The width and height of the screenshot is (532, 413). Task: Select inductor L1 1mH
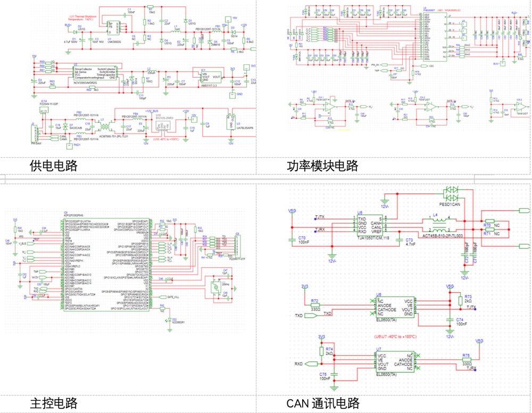pos(177,31)
